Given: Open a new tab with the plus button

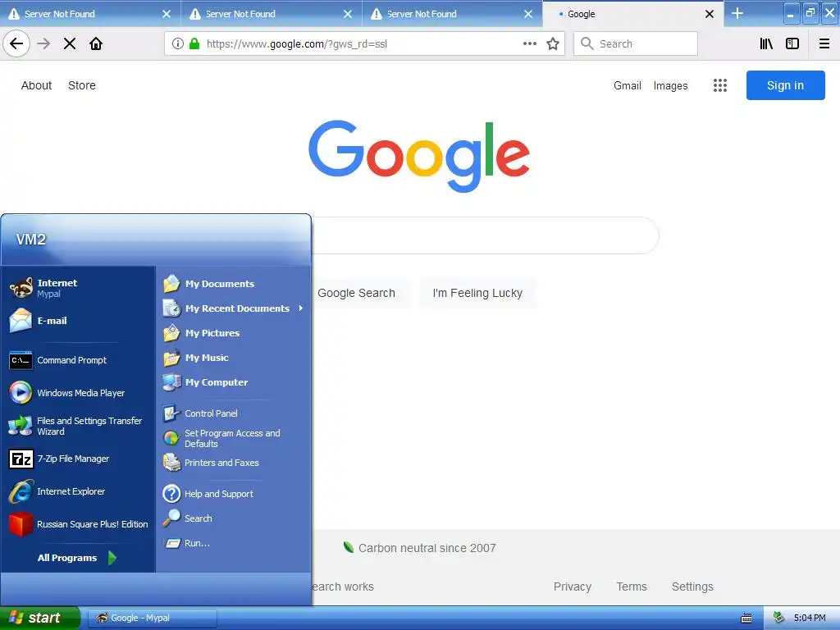Looking at the screenshot, I should [737, 13].
